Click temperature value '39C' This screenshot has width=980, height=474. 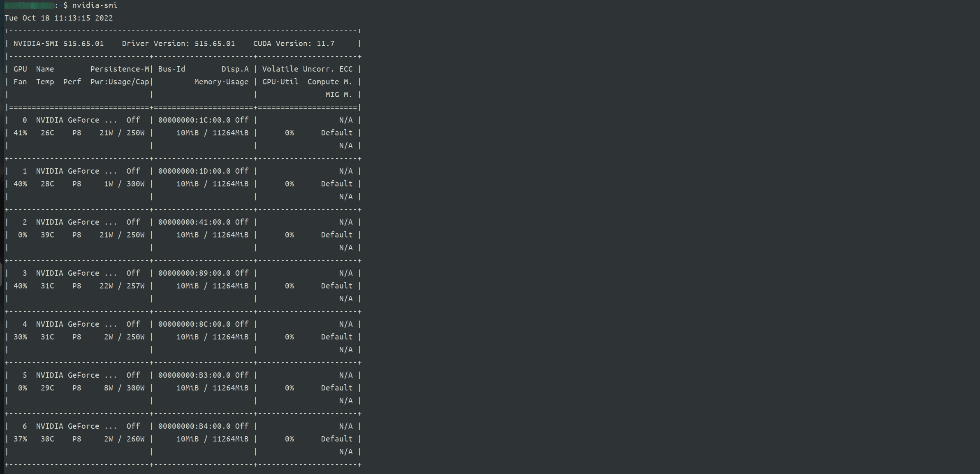pyautogui.click(x=48, y=235)
